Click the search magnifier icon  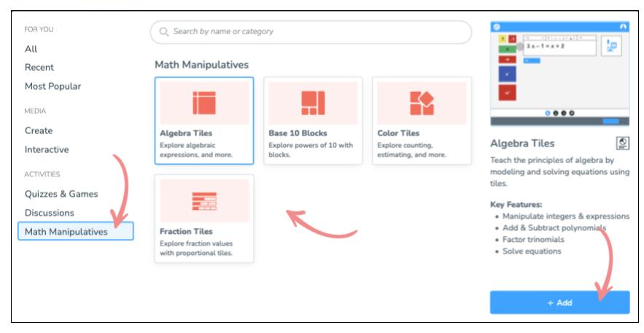[x=163, y=32]
